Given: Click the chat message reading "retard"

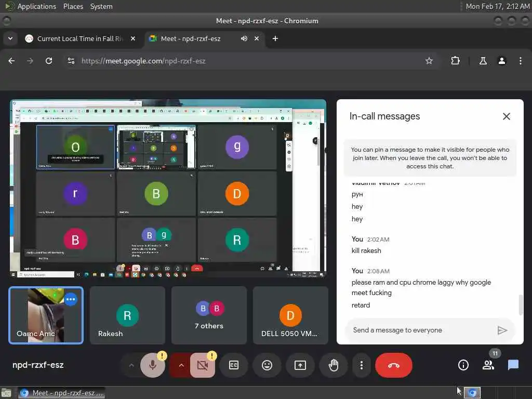Looking at the screenshot, I should click(361, 305).
